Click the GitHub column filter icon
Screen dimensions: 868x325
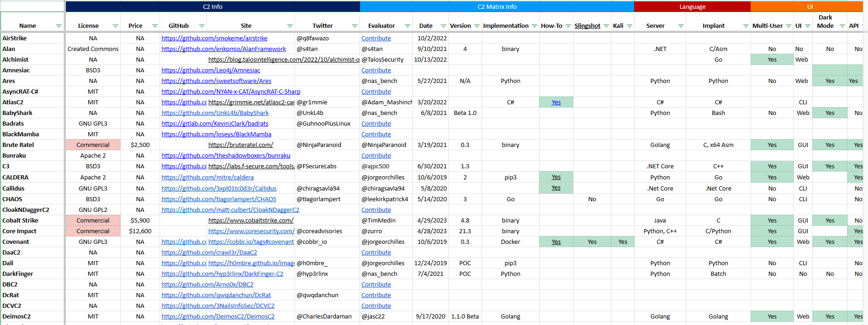pyautogui.click(x=202, y=26)
